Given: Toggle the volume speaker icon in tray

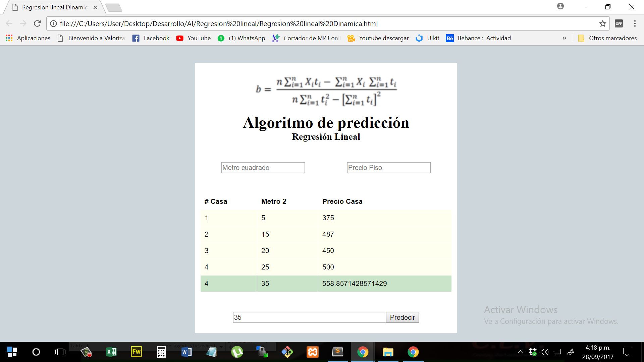Looking at the screenshot, I should (x=544, y=352).
